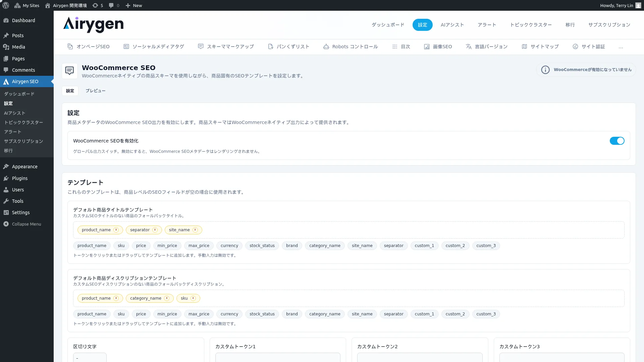Open アラート top navigation
This screenshot has width=644, height=362.
(x=487, y=25)
